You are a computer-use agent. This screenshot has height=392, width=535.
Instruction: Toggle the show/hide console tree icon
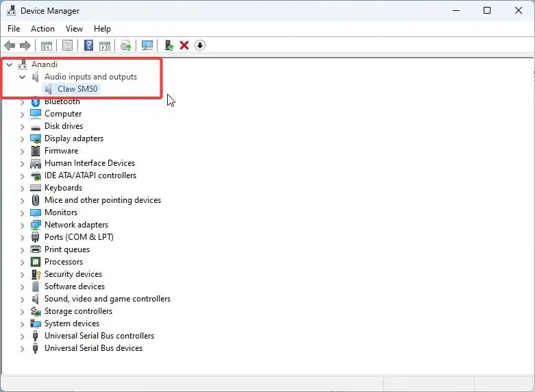pyautogui.click(x=47, y=45)
